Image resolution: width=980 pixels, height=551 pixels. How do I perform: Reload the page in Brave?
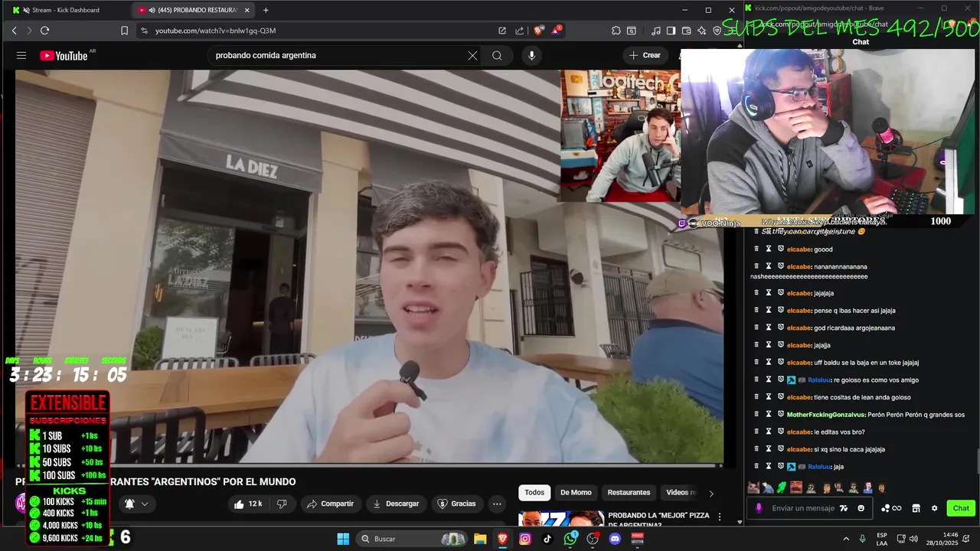coord(44,31)
